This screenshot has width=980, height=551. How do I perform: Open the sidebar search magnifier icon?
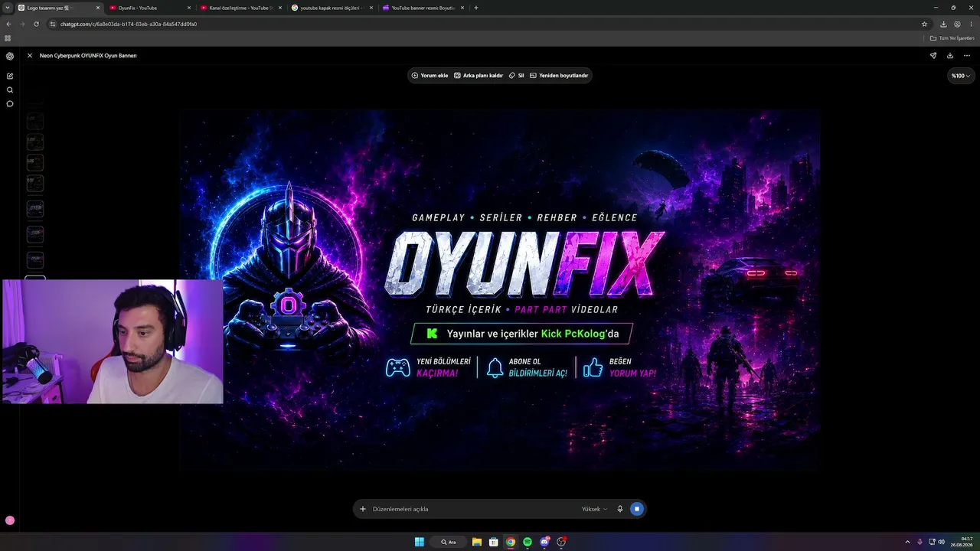point(10,90)
